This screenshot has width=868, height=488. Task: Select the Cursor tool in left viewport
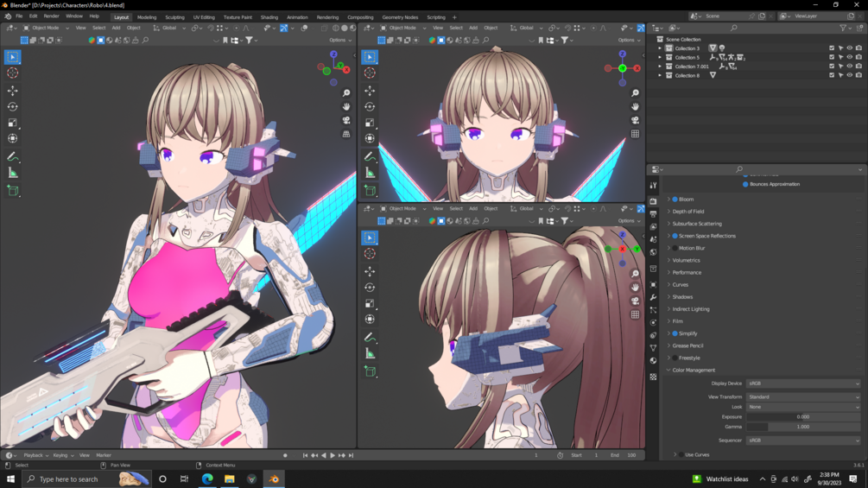[12, 73]
